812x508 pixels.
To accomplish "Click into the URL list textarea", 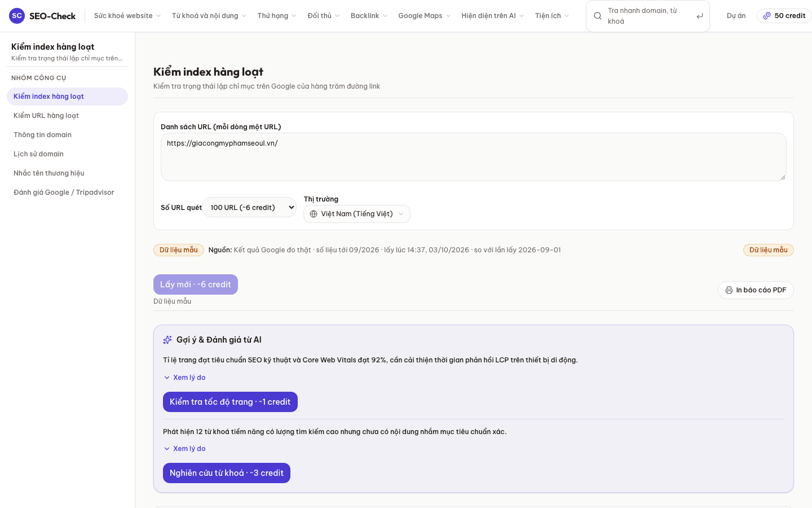I will (474, 157).
